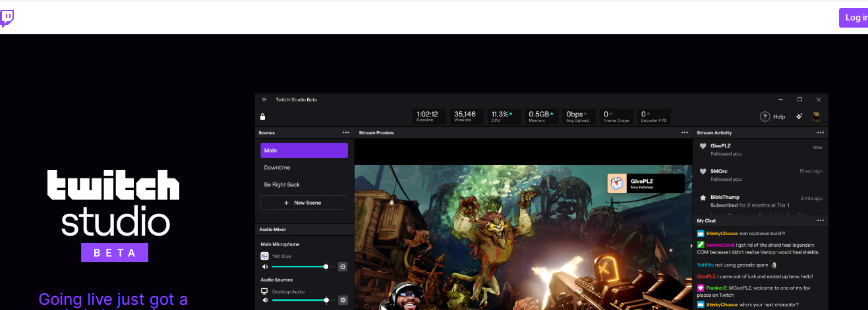Click the CPU 11.3% stat
The height and width of the screenshot is (310, 868).
point(504,116)
